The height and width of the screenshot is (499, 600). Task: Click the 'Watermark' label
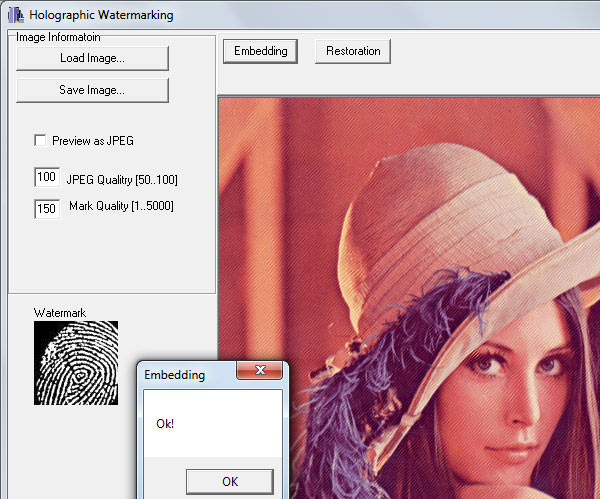(60, 313)
